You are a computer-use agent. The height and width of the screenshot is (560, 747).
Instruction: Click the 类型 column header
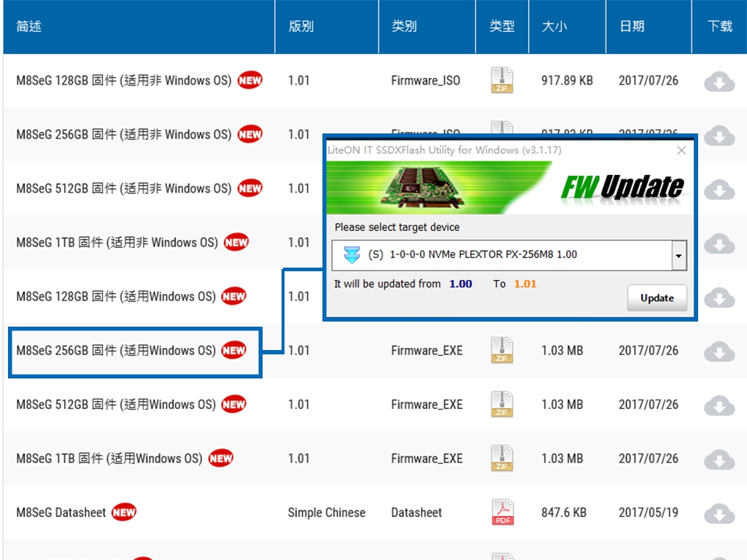tap(502, 26)
